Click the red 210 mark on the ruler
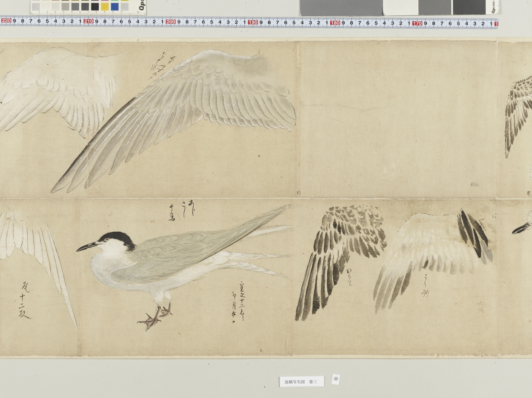The height and width of the screenshot is (398, 532). [x=89, y=21]
